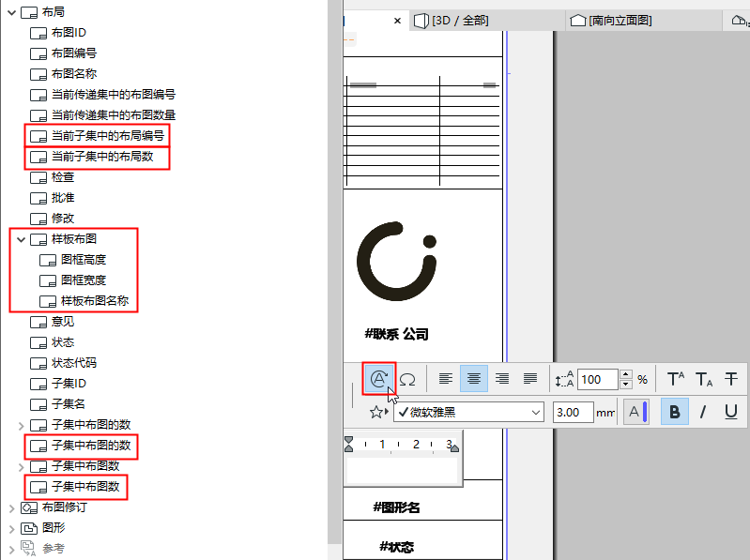This screenshot has height=560, width=750.
Task: Close the current tab with the X
Action: (x=397, y=21)
